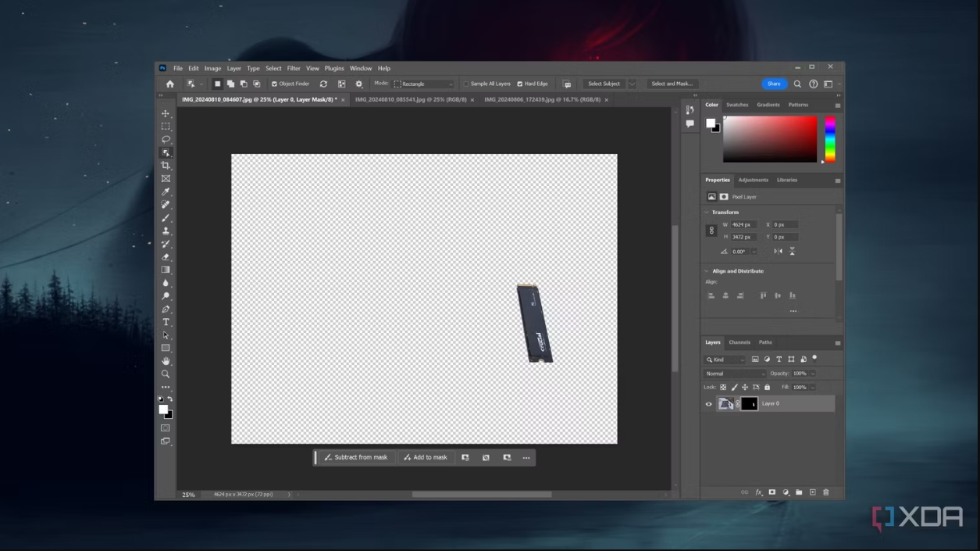Switch to the Adjustments tab
The height and width of the screenshot is (551, 980).
click(x=754, y=180)
